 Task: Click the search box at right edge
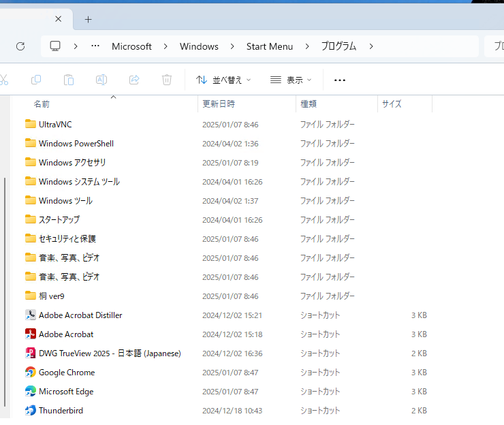[494, 46]
